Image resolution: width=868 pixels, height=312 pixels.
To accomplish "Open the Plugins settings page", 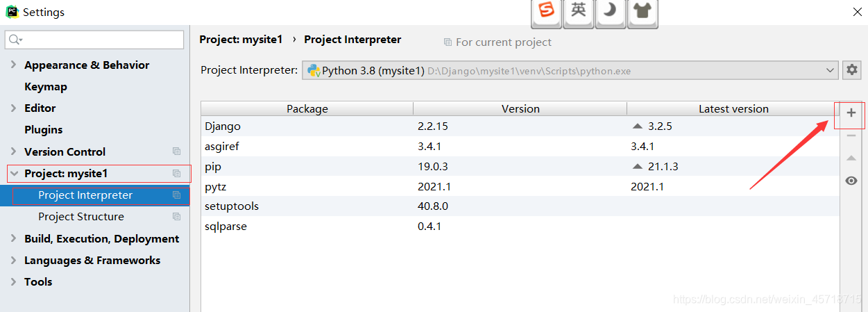I will coord(44,130).
